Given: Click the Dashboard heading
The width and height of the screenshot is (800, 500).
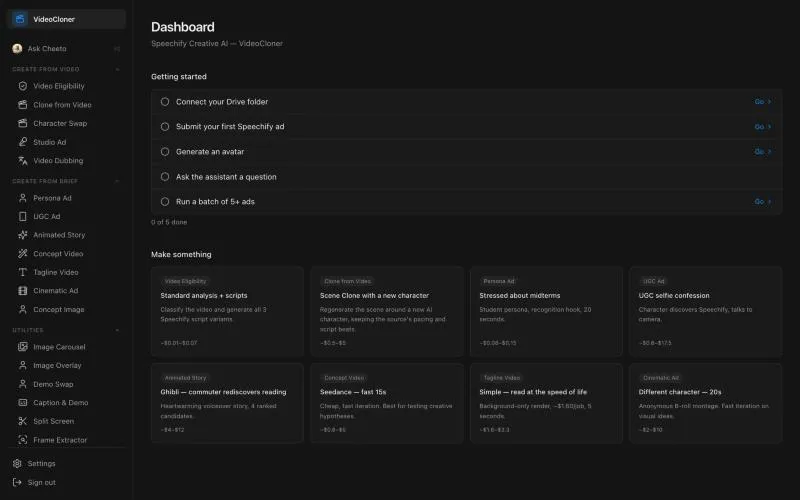Looking at the screenshot, I should pyautogui.click(x=183, y=27).
